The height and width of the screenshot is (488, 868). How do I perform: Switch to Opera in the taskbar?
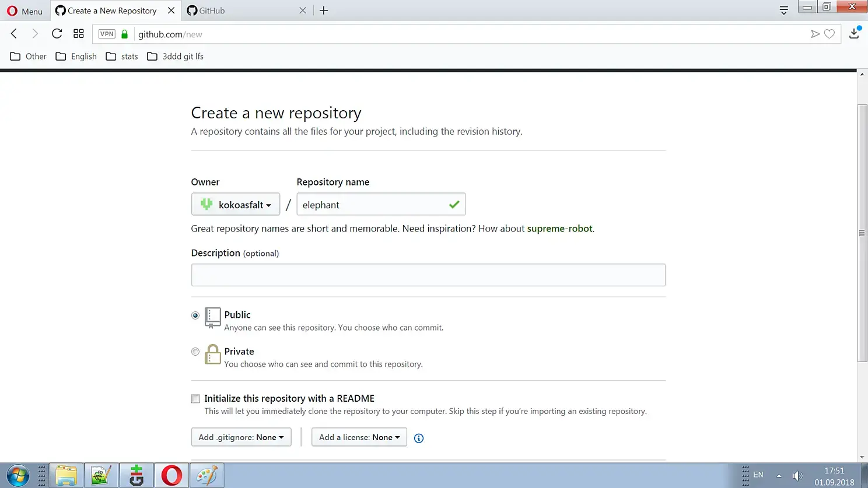(171, 476)
